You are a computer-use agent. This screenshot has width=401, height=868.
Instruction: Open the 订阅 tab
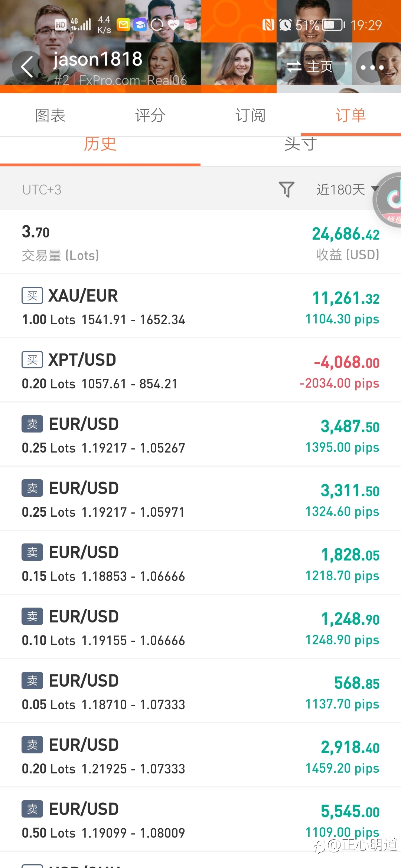click(251, 115)
